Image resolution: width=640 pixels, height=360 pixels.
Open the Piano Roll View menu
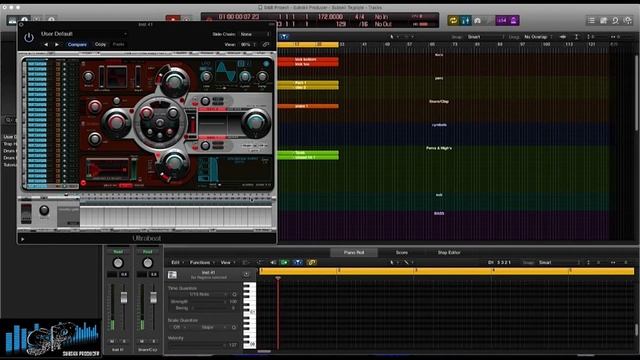point(228,262)
